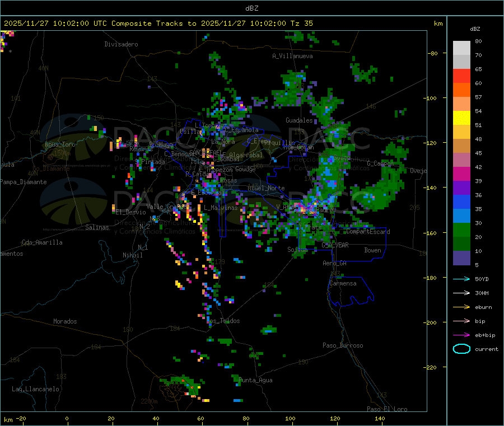
Task: Click the 'eburn' legend label
Action: 483,307
